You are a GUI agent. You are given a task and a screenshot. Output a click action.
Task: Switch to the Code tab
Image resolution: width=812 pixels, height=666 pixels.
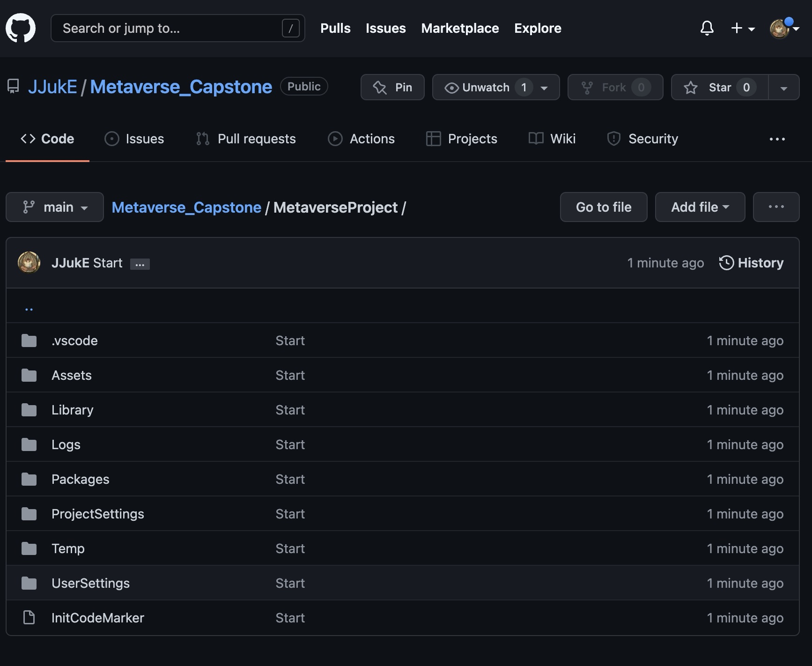point(47,139)
